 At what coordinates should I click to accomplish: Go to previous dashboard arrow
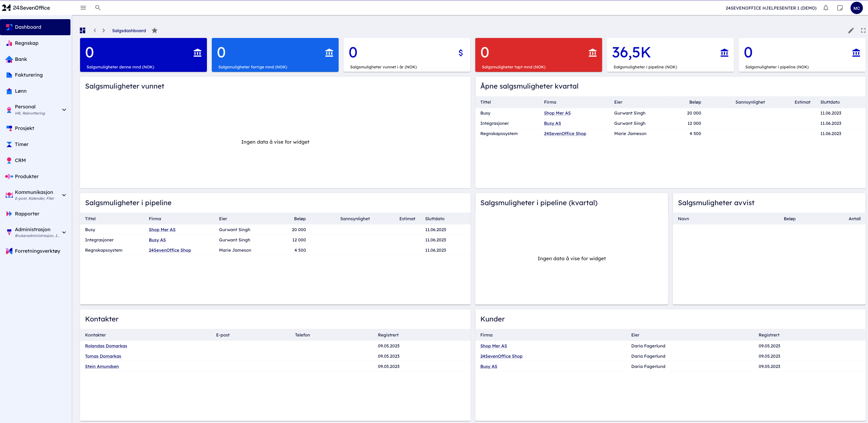tap(95, 30)
